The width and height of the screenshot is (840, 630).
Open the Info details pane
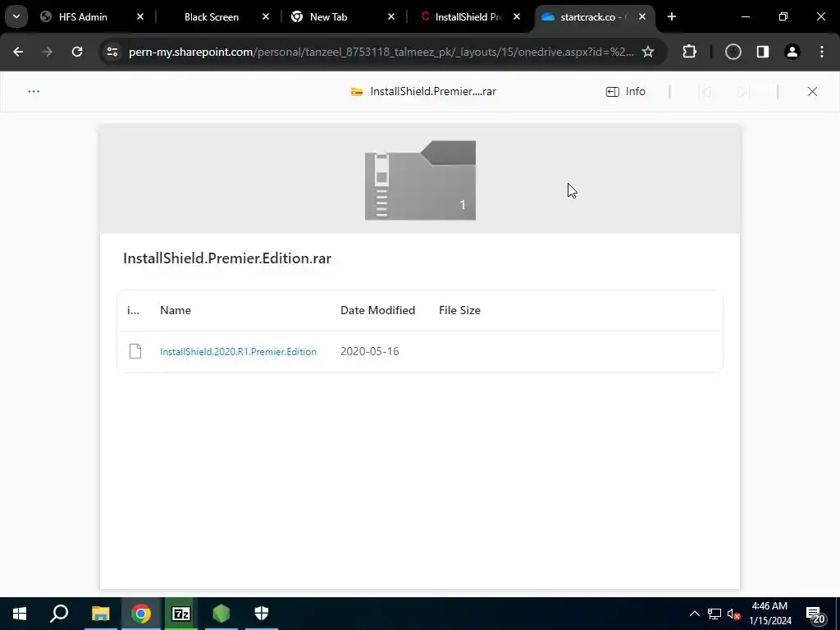click(626, 92)
